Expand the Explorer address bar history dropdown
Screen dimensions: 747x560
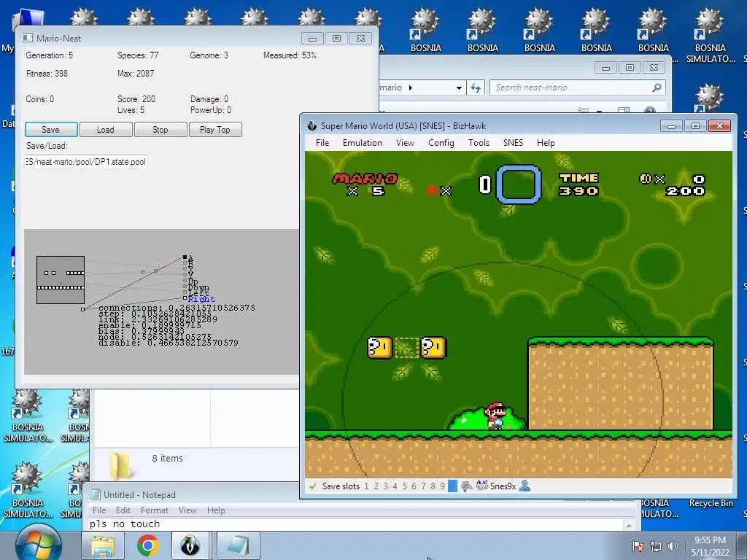click(459, 87)
